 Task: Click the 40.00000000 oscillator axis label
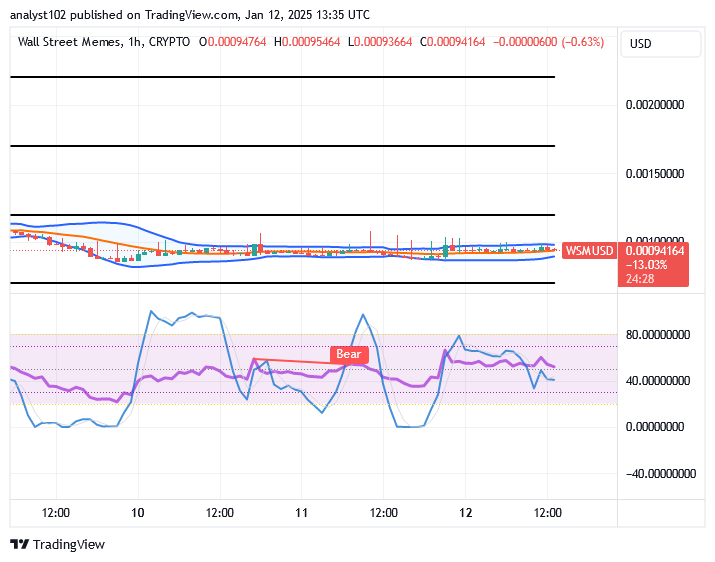coord(658,380)
